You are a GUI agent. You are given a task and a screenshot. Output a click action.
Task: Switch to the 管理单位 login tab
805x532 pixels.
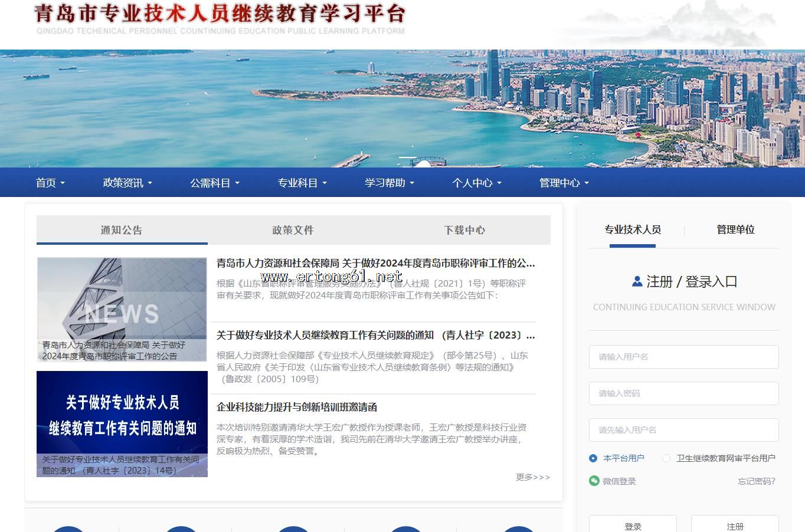pyautogui.click(x=735, y=229)
